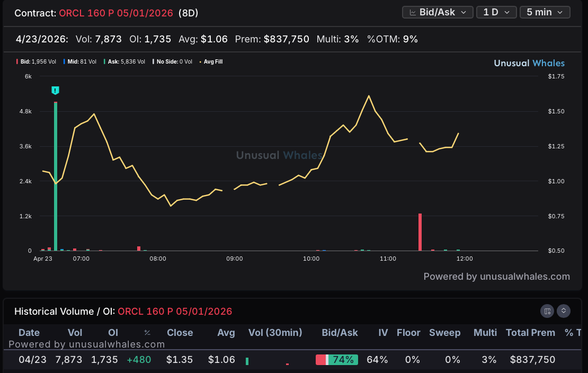Sort by the Bid/Ask column header

[340, 333]
